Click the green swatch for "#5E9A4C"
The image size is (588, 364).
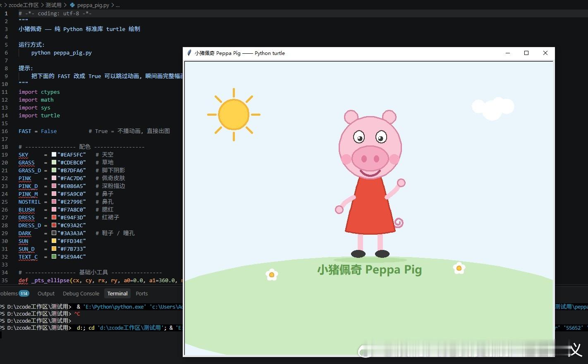tap(54, 257)
